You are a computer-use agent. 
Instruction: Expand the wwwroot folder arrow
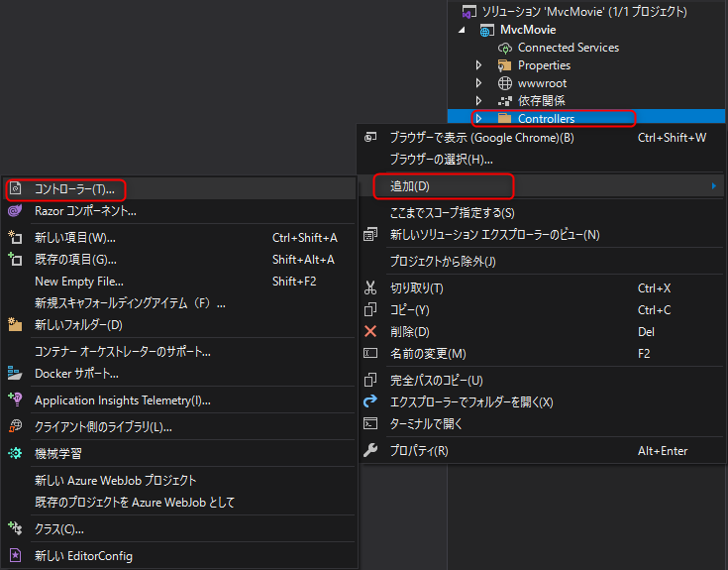point(478,83)
